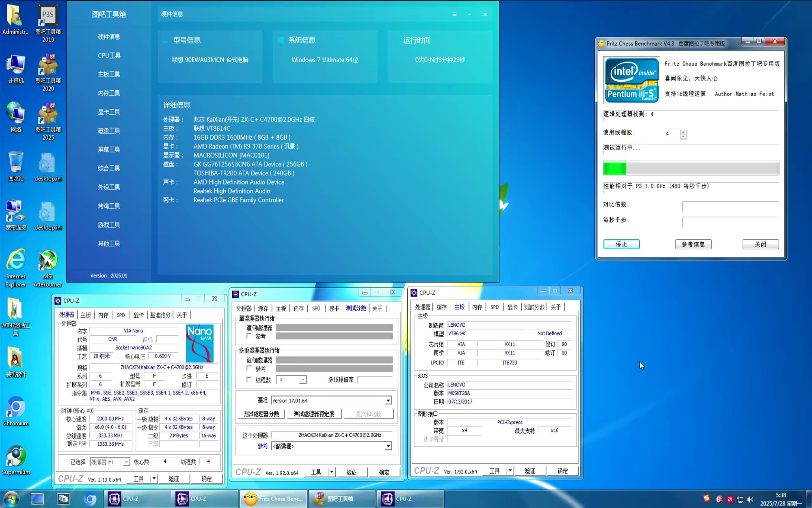The height and width of the screenshot is (508, 812).
Task: Select the 计算机 desktop icon
Action: [16, 69]
